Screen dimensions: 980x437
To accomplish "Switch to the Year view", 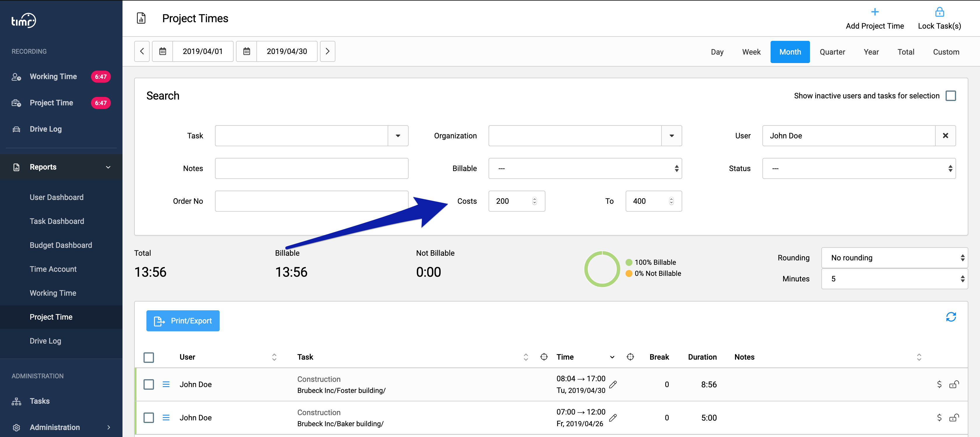I will pyautogui.click(x=871, y=52).
